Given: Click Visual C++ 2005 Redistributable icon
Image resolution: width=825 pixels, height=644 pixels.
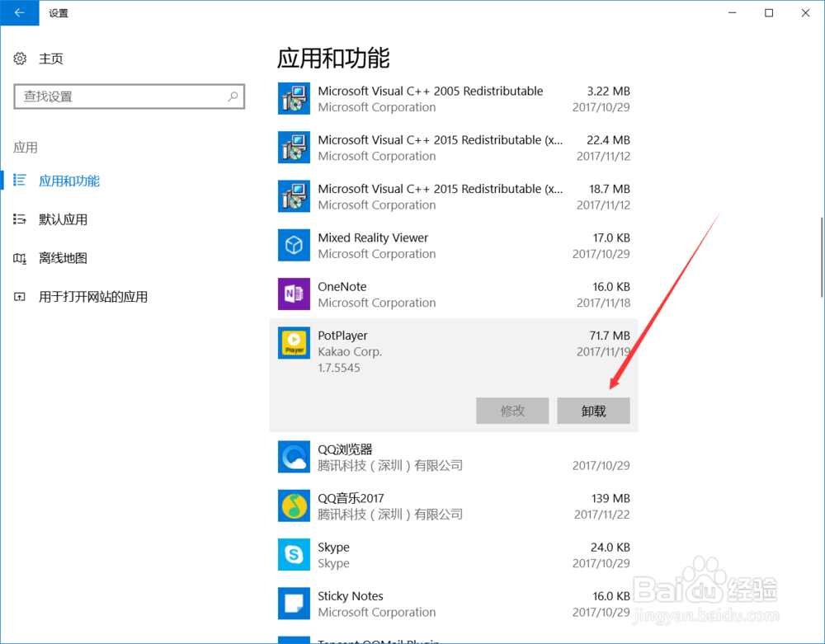Looking at the screenshot, I should point(294,98).
